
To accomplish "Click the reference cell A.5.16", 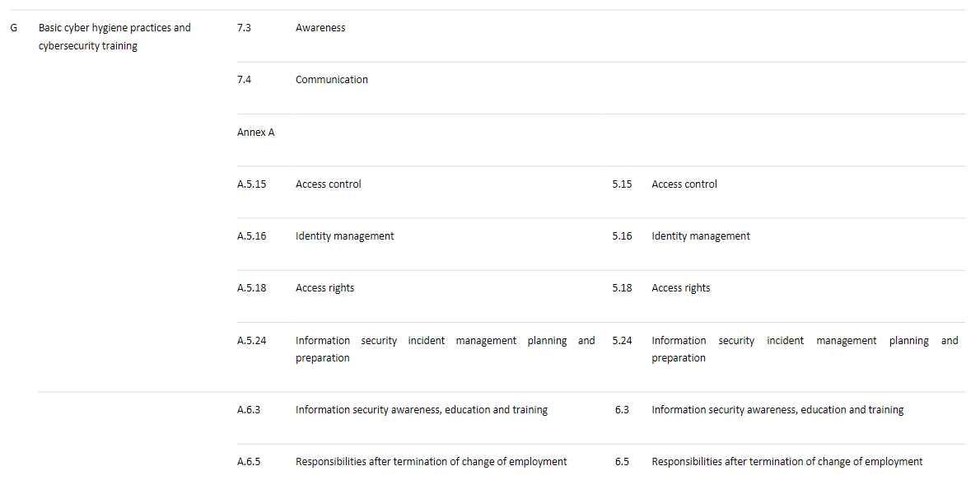I will click(251, 235).
